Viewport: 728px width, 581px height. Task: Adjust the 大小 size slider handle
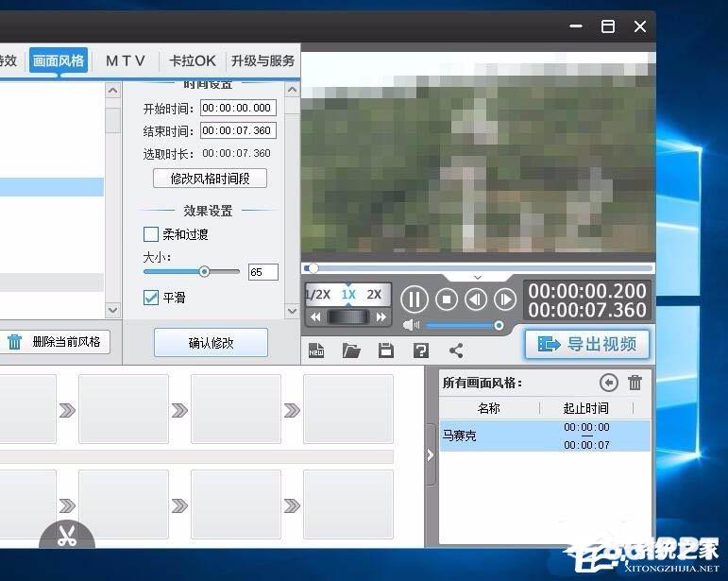204,272
